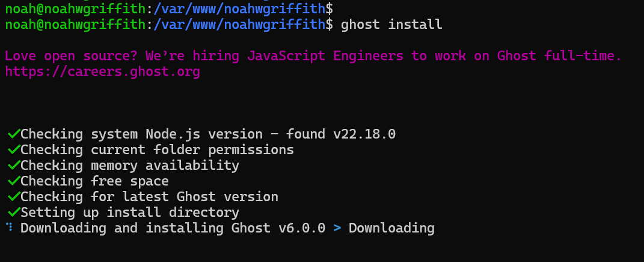Open the careers.ghost.org link
The height and width of the screenshot is (262, 644).
coord(103,72)
